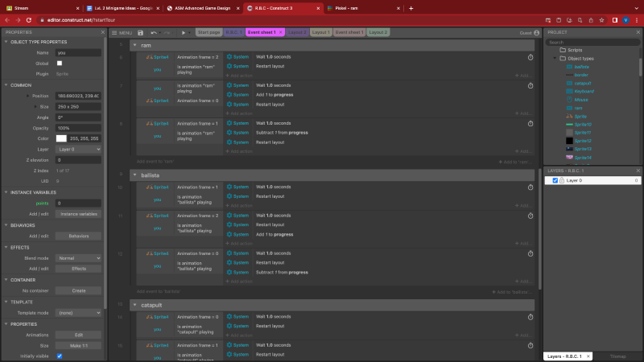644x362 pixels.
Task: Click the Save project icon in toolbar
Action: point(141,32)
